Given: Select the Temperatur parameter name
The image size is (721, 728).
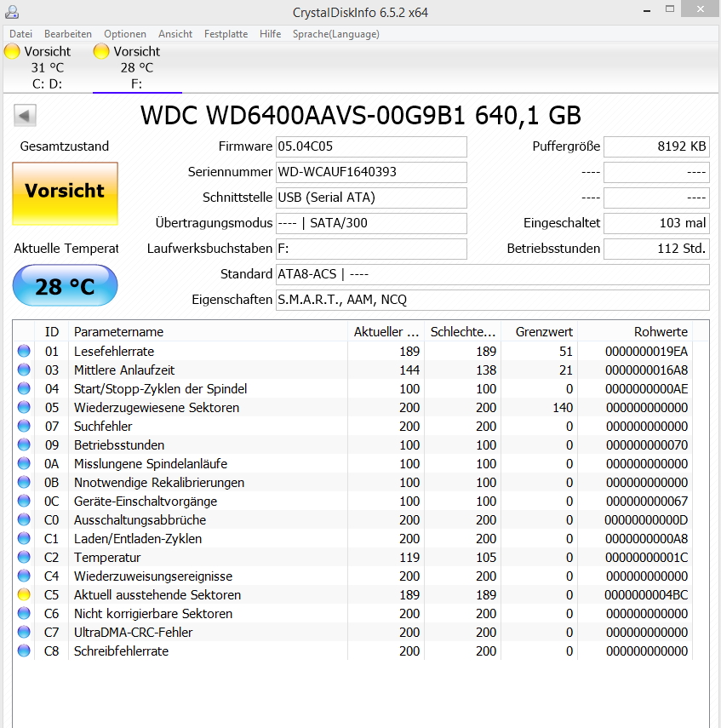Looking at the screenshot, I should pyautogui.click(x=107, y=558).
